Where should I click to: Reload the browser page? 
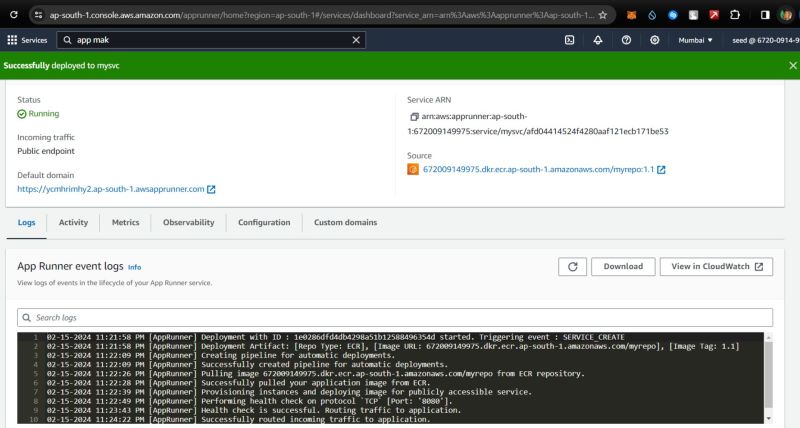coord(14,15)
